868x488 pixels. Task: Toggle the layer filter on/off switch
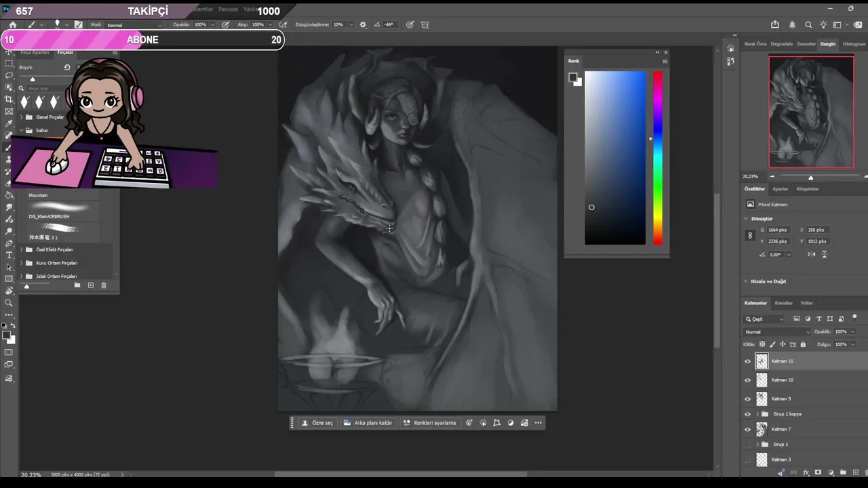(x=854, y=317)
